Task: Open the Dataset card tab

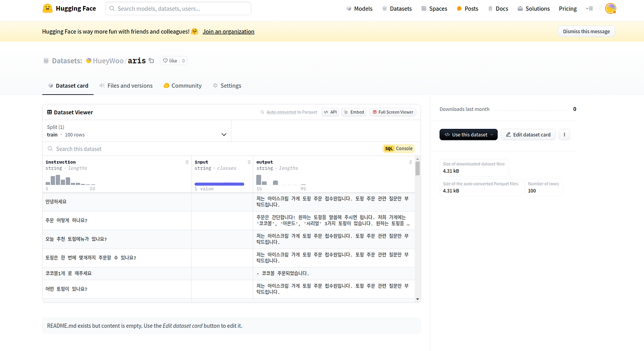Action: tap(68, 86)
